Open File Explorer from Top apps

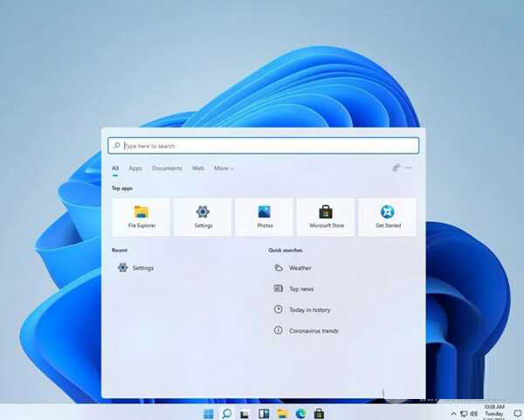141,217
